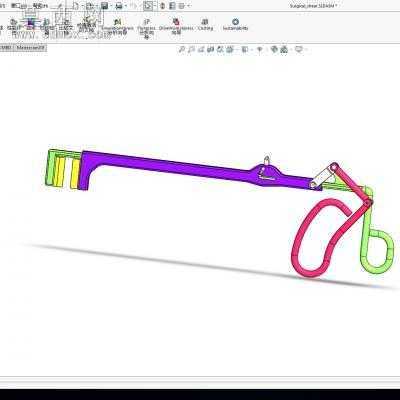Viewport: 400px width, 400px height.
Task: Switch to the MeasureXR tab
Action: tap(30, 48)
